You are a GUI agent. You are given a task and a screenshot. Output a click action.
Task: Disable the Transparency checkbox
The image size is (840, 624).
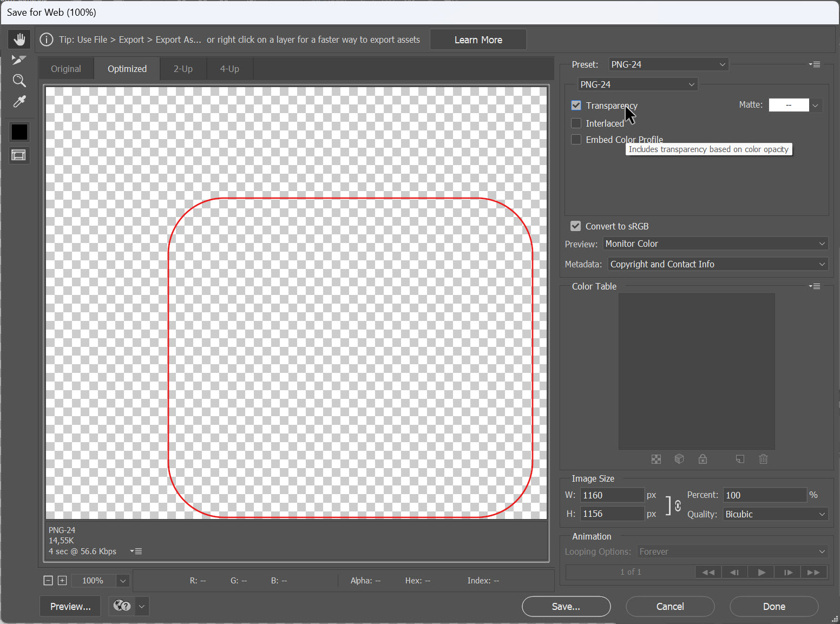pyautogui.click(x=575, y=106)
